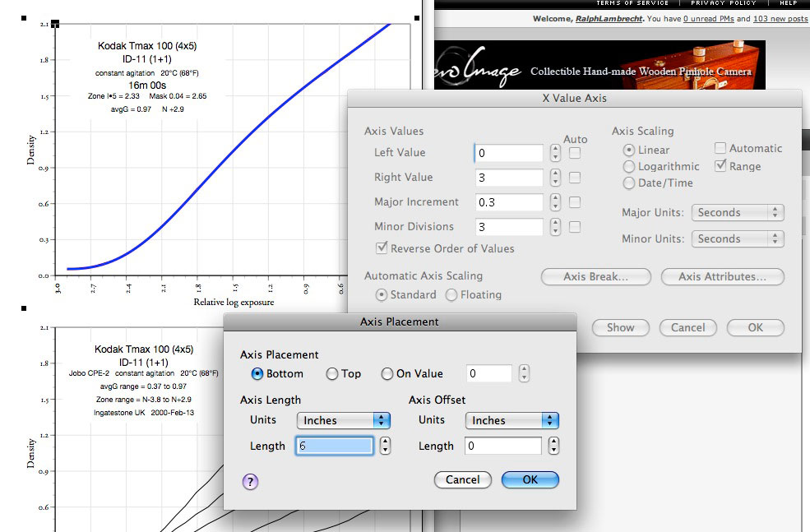Click the Left Value input field
Image resolution: width=810 pixels, height=532 pixels.
(509, 153)
